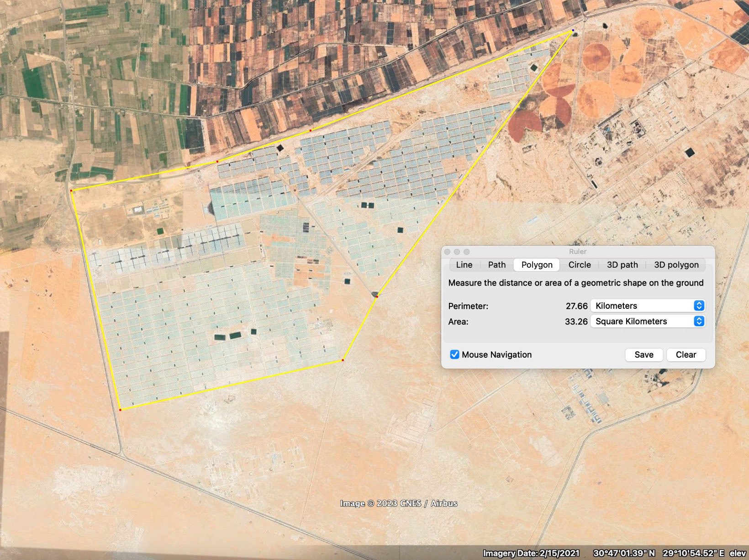Click the vertex at the eastern road junction
The image size is (749, 560).
(377, 296)
